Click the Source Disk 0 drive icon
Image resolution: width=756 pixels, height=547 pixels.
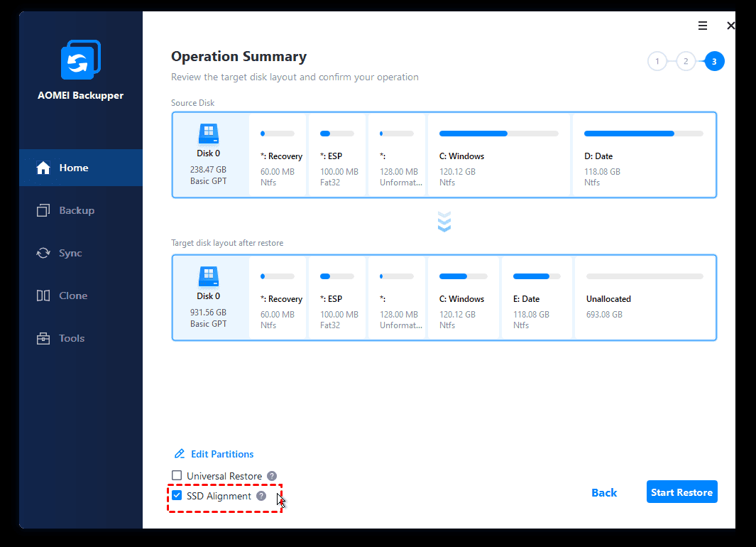[209, 133]
